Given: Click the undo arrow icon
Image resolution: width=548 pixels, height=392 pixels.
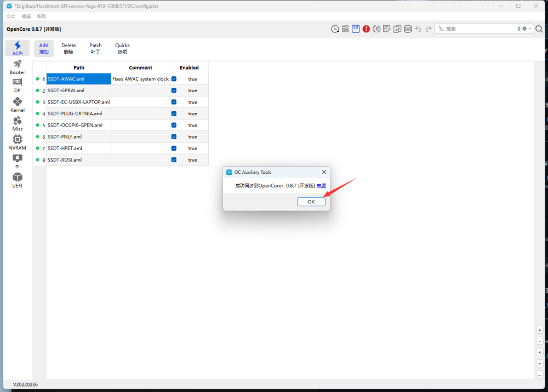Looking at the screenshot, I should coord(418,29).
